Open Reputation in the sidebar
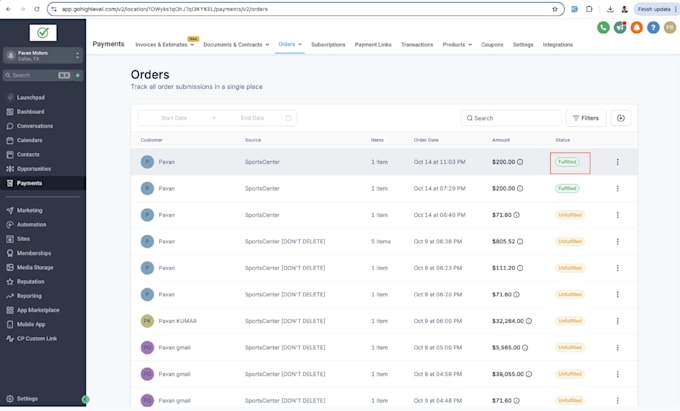The width and height of the screenshot is (680, 411). pos(30,282)
